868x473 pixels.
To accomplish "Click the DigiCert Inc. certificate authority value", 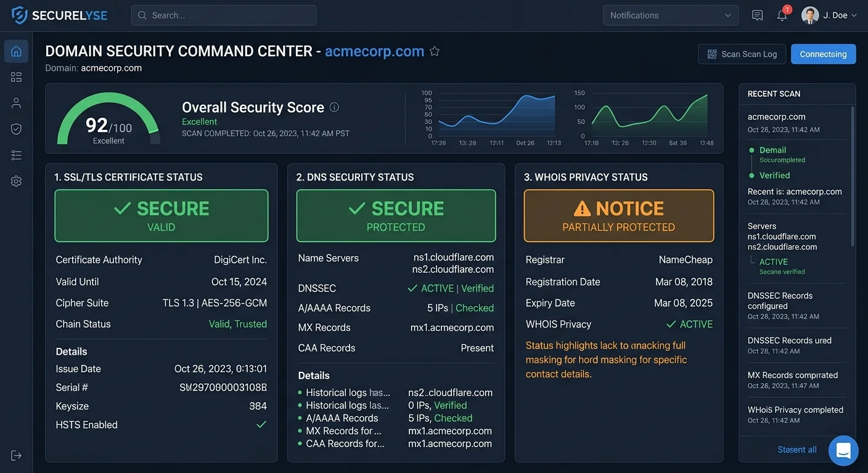I will pyautogui.click(x=240, y=260).
